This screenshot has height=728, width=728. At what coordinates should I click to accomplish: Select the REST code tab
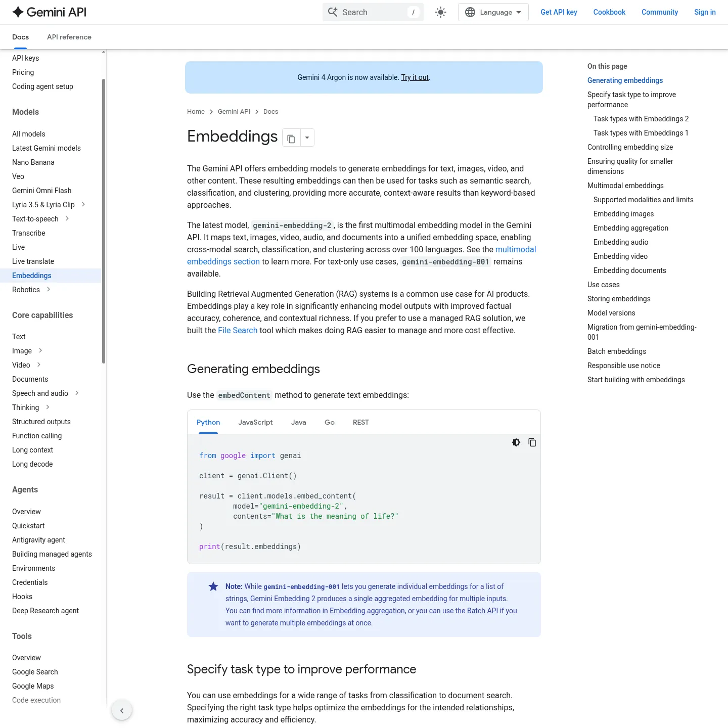[x=361, y=422]
